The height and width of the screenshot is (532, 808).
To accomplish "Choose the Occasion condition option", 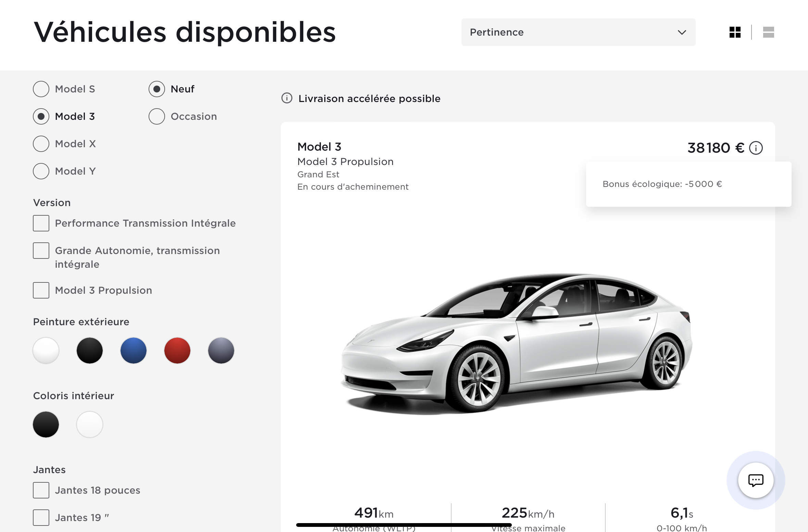I will [x=157, y=116].
